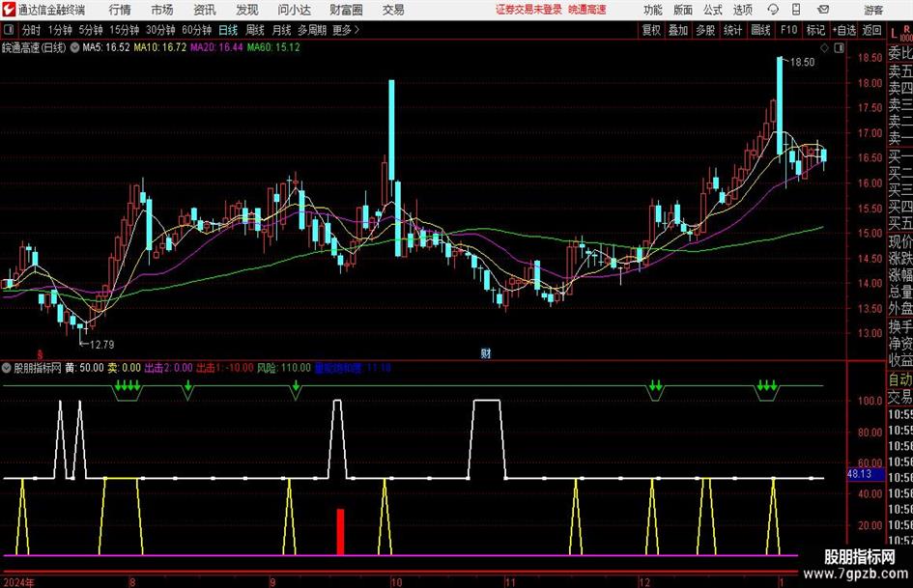The height and width of the screenshot is (588, 913).
Task: Expand the 更多 period list
Action: click(346, 30)
